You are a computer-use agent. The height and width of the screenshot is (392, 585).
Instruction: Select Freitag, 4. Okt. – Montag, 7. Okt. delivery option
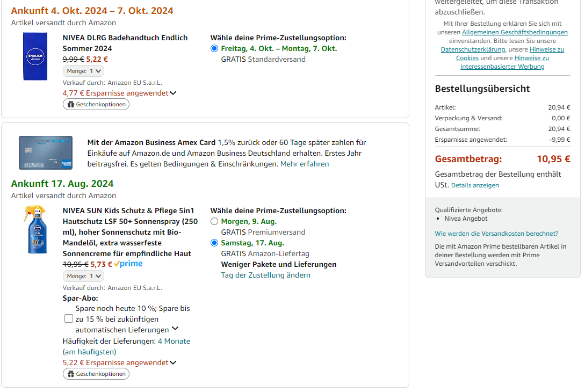click(214, 48)
